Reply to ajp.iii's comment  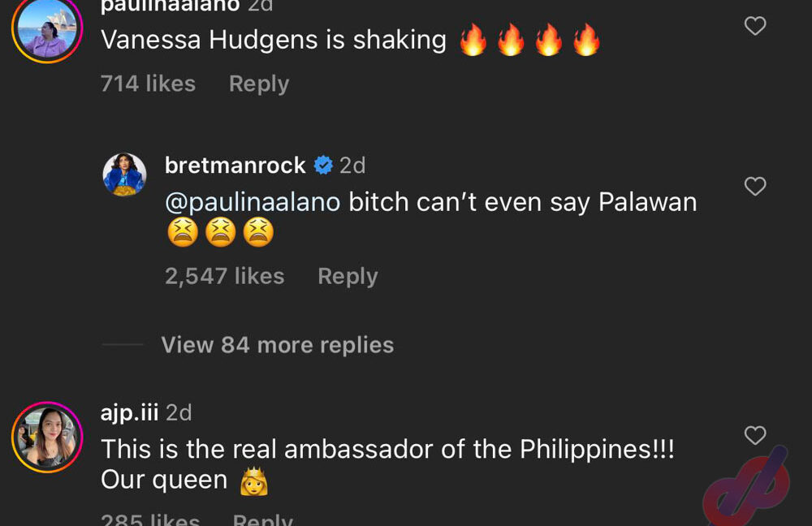pyautogui.click(x=262, y=520)
